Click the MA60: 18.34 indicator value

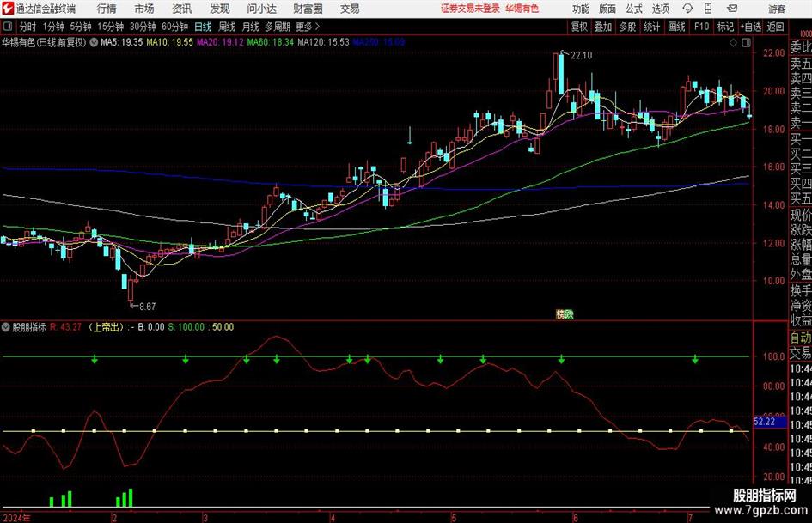coord(271,42)
